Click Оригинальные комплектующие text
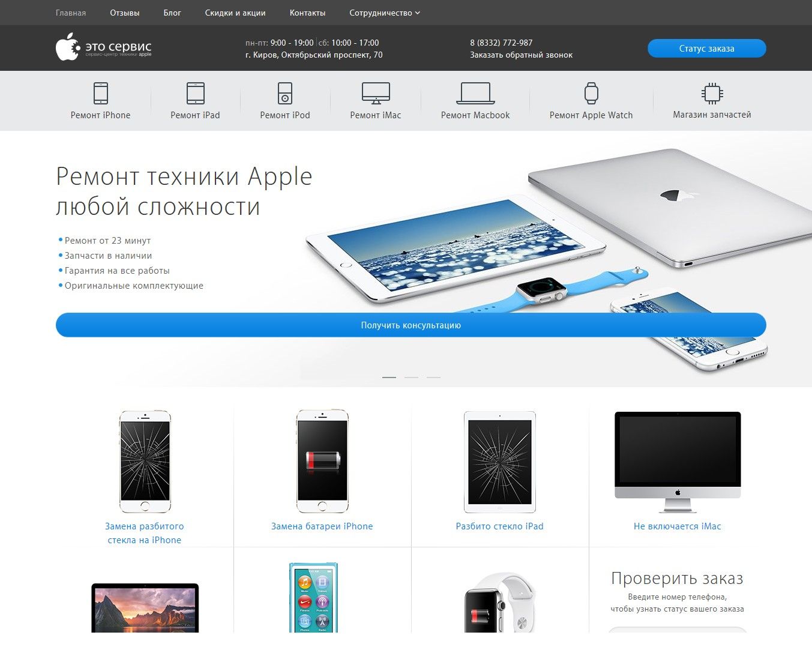The width and height of the screenshot is (812, 659). click(134, 286)
